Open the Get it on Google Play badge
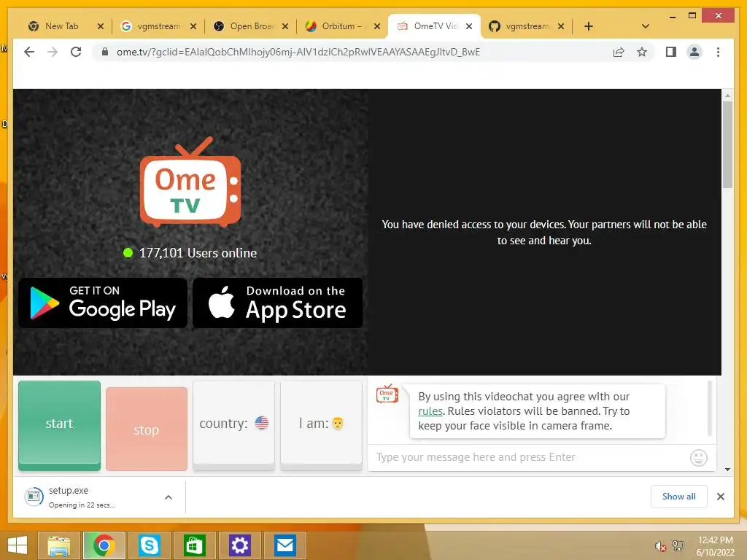 tap(103, 303)
